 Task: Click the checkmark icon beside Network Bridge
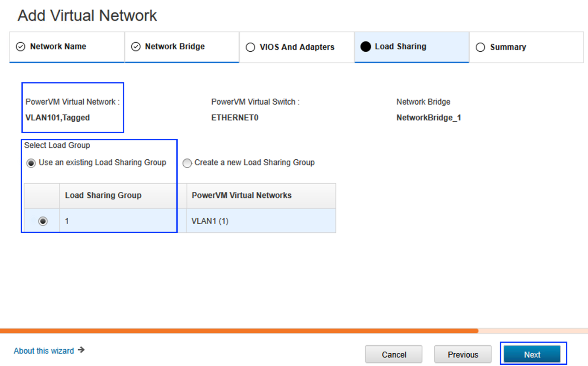click(x=136, y=47)
